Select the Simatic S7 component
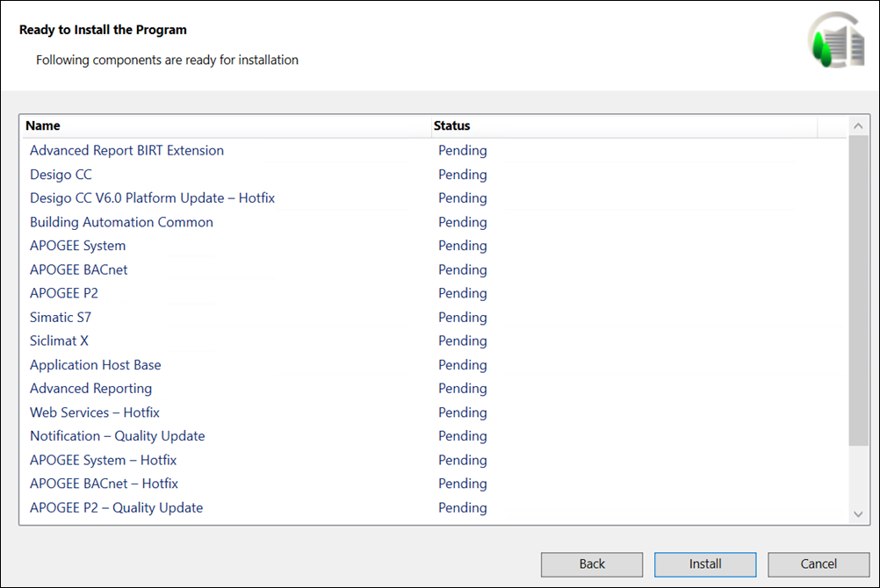 tap(61, 318)
